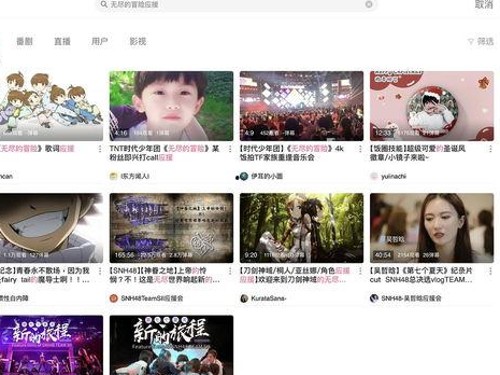Open the 筛选 filter options
This screenshot has width=500, height=375.
tap(481, 41)
